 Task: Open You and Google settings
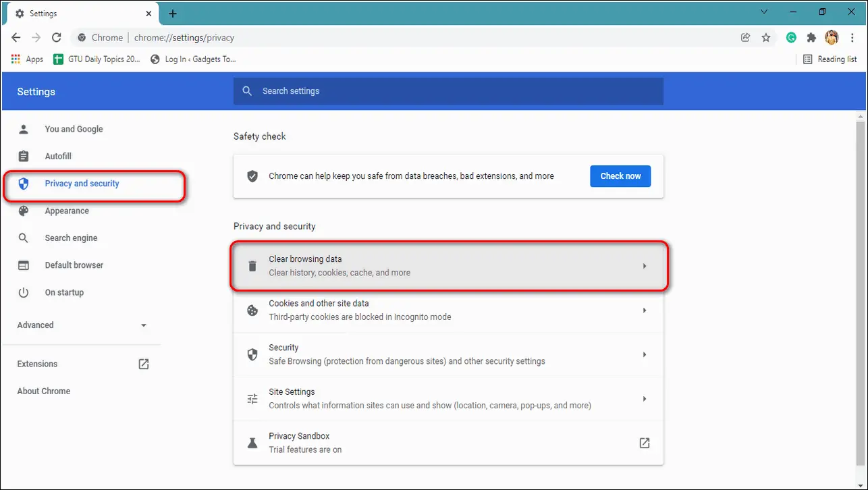pos(74,129)
